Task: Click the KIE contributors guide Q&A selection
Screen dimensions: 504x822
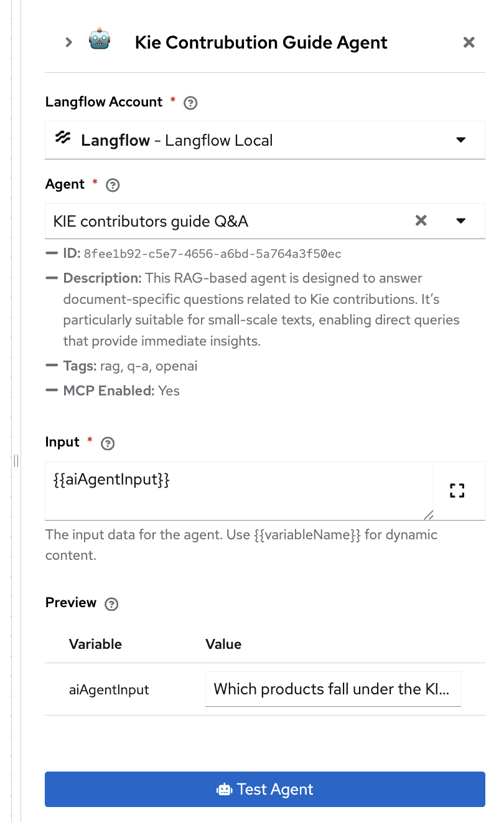Action: [x=151, y=221]
